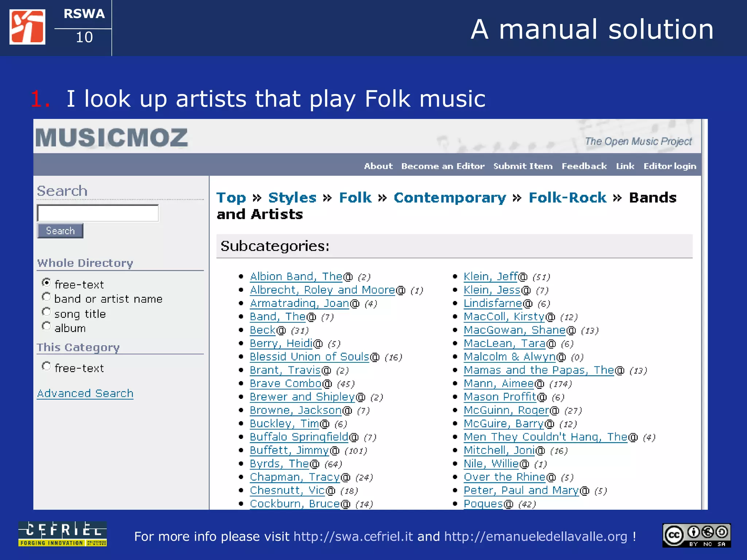Open Buckley, Tim subcategory
Image resolution: width=747 pixels, height=560 pixels.
pos(285,424)
